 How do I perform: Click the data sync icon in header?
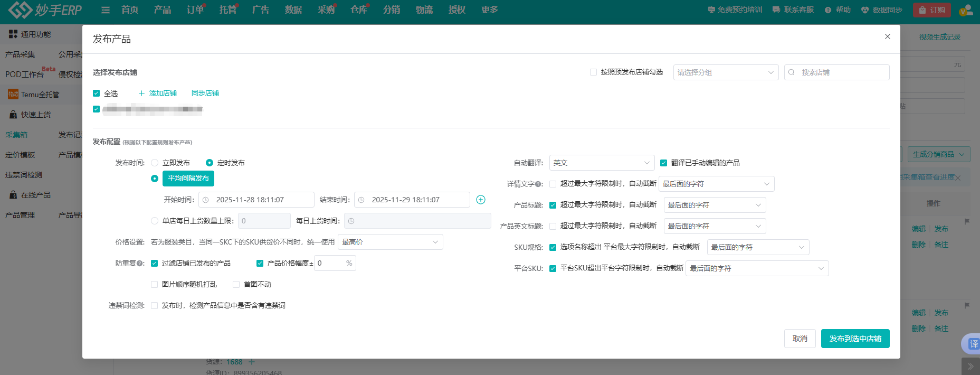pos(865,10)
